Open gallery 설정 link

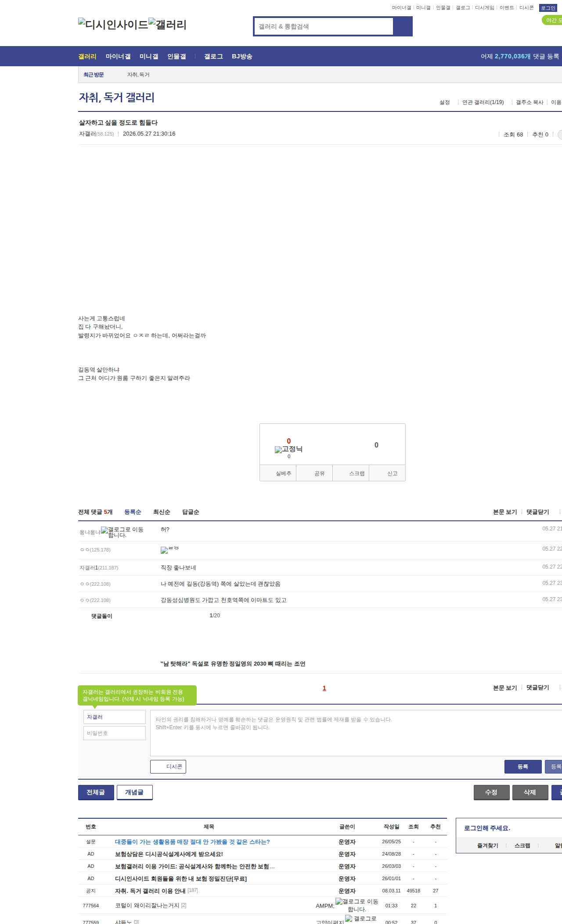[445, 102]
